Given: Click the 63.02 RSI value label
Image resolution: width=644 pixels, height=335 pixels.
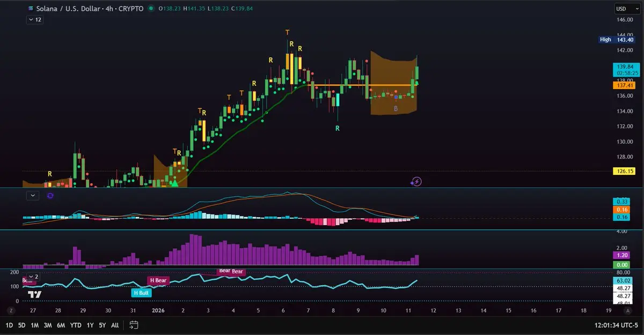Looking at the screenshot, I should [x=623, y=281].
